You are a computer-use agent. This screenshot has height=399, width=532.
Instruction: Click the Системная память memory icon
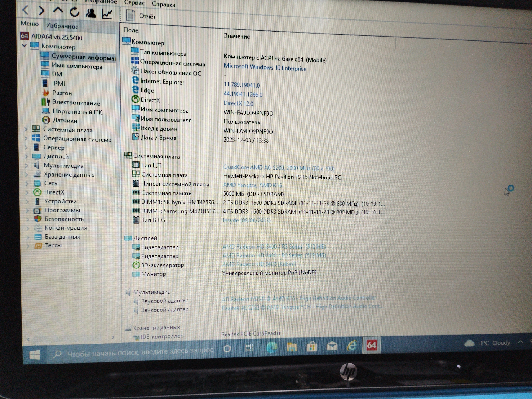click(136, 192)
